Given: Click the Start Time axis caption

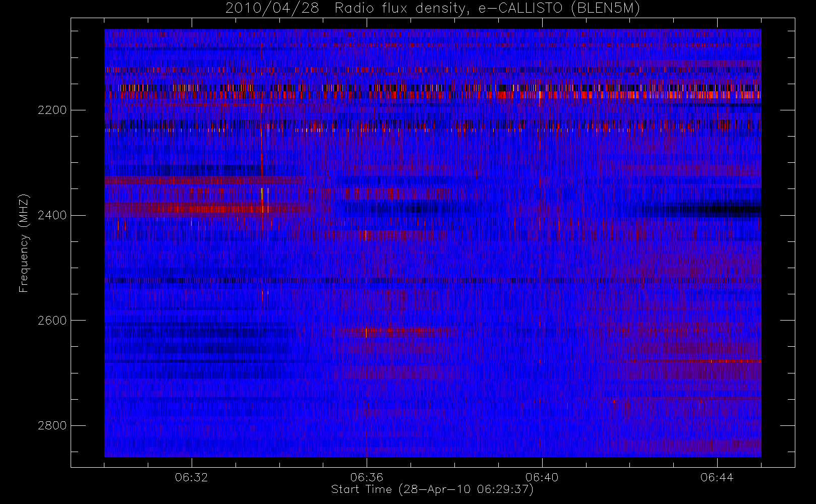Looking at the screenshot, I should pos(432,489).
